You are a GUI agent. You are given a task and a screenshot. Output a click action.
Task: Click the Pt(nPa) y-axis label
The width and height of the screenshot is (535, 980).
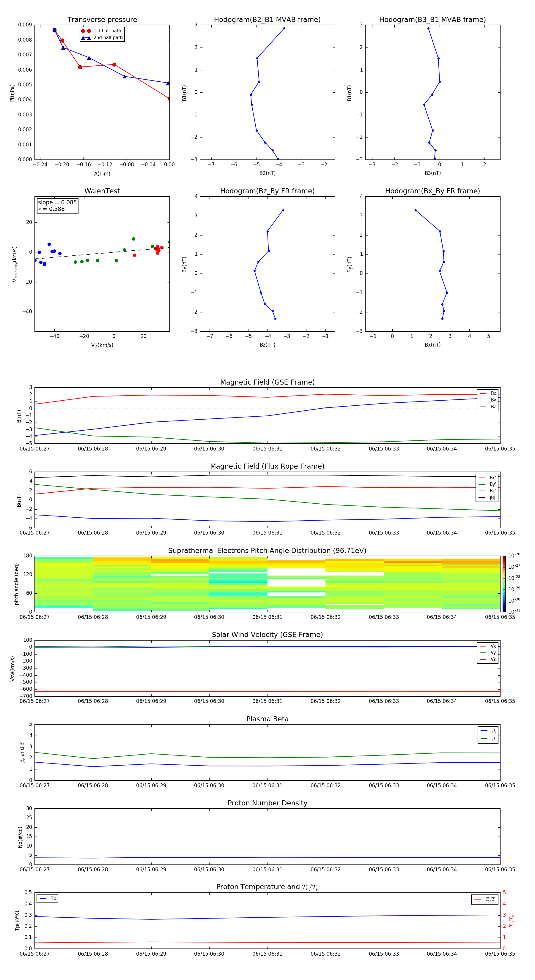click(12, 93)
